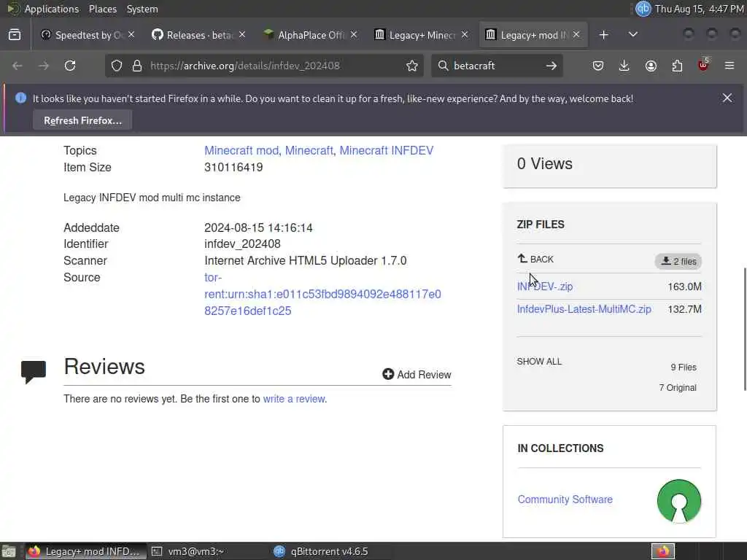Open the torrent sha1 source link
This screenshot has width=747, height=560.
[322, 294]
